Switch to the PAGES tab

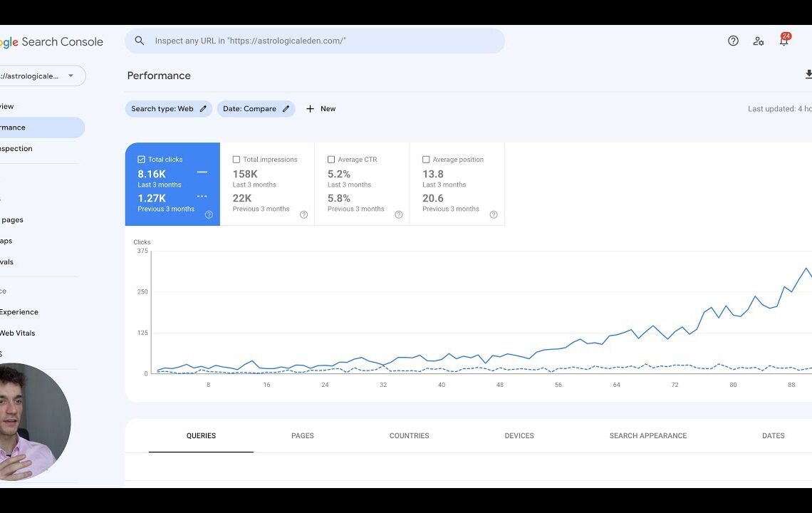pyautogui.click(x=303, y=436)
